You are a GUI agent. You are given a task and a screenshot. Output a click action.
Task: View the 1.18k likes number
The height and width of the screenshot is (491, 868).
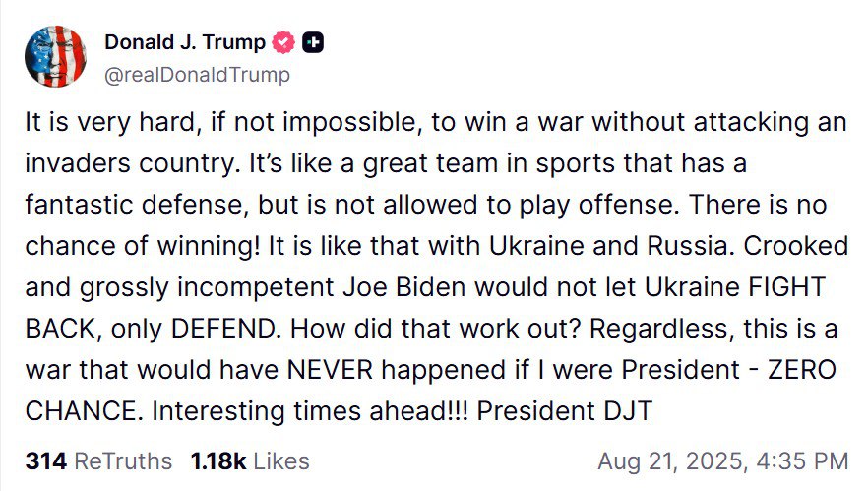click(x=218, y=461)
